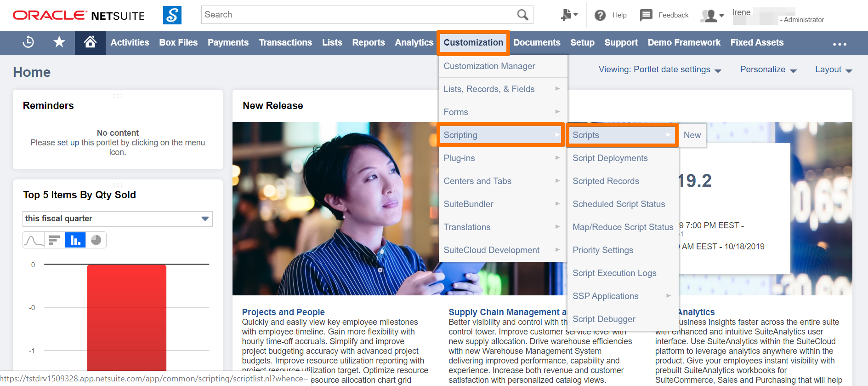Screen dimensions: 868x386
Task: Select SuiteCloud Development menu item
Action: 503,250
